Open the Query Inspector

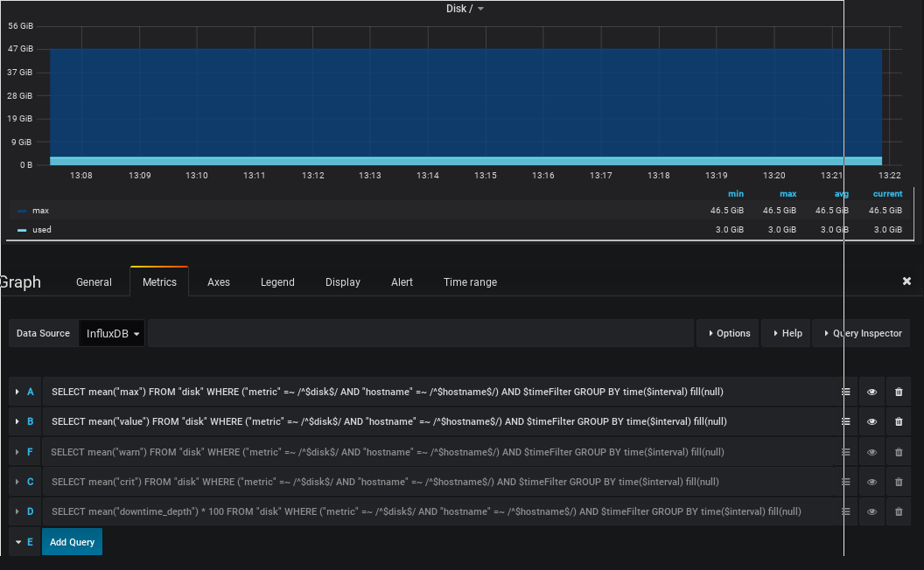(x=863, y=333)
